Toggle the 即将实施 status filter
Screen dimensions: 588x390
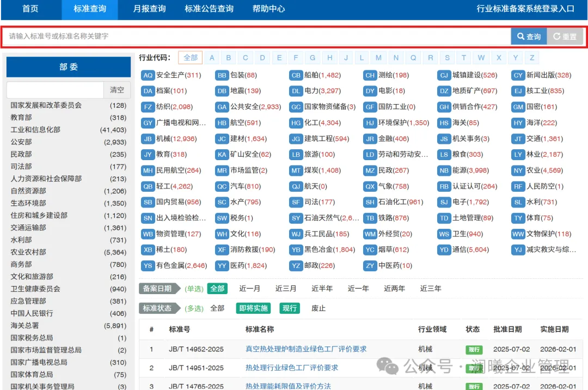[254, 308]
